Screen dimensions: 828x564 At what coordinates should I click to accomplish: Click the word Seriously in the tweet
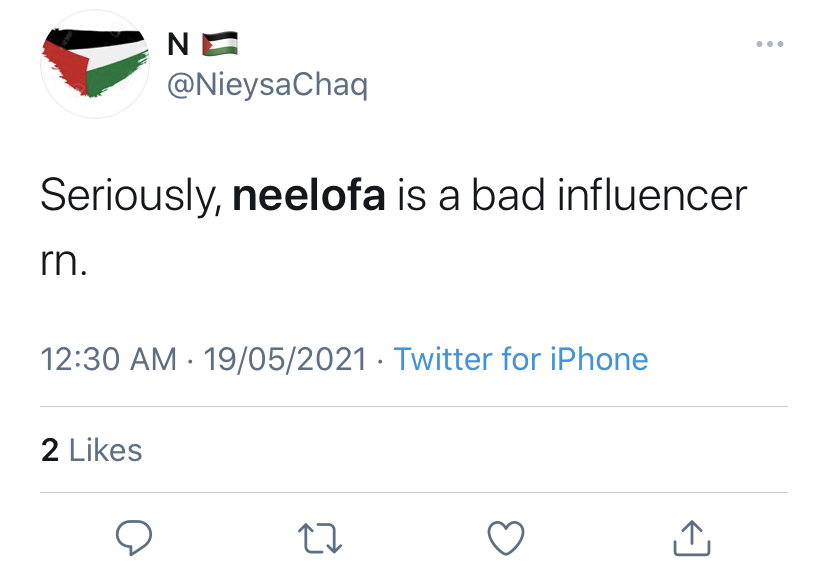click(x=131, y=196)
